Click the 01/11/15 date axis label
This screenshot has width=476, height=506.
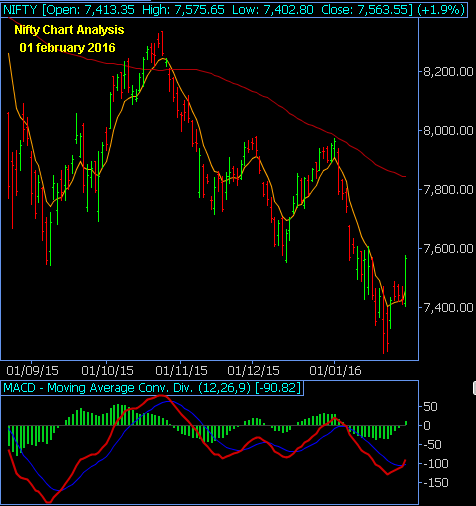(181, 371)
